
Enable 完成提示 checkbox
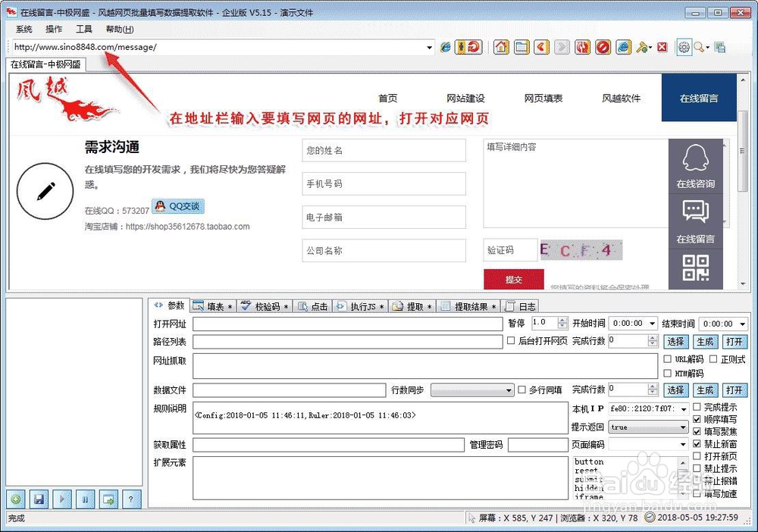click(697, 407)
